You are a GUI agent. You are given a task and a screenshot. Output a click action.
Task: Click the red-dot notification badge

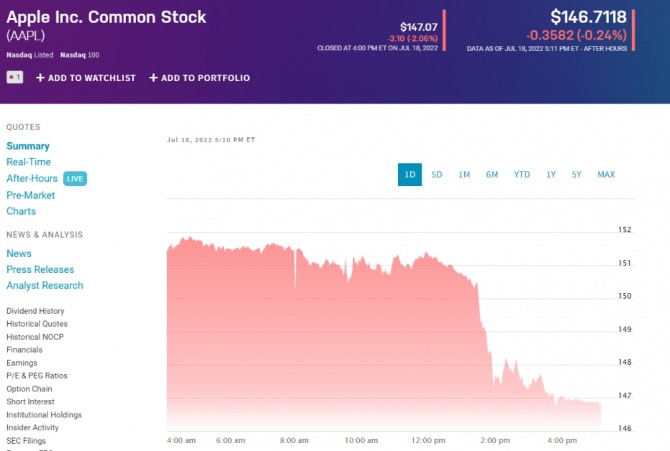[x=14, y=77]
